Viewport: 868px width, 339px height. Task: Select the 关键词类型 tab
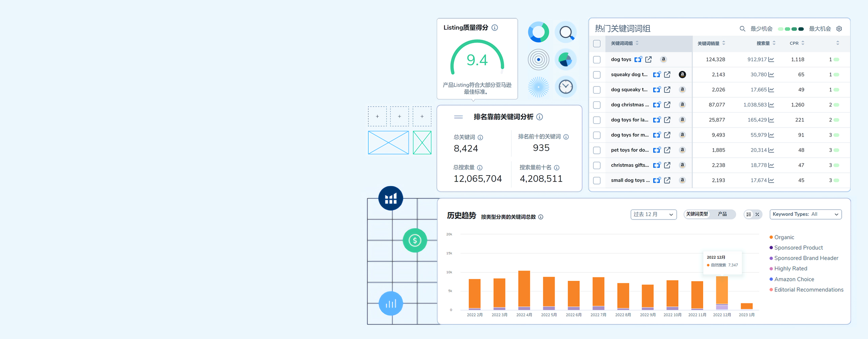click(x=697, y=214)
